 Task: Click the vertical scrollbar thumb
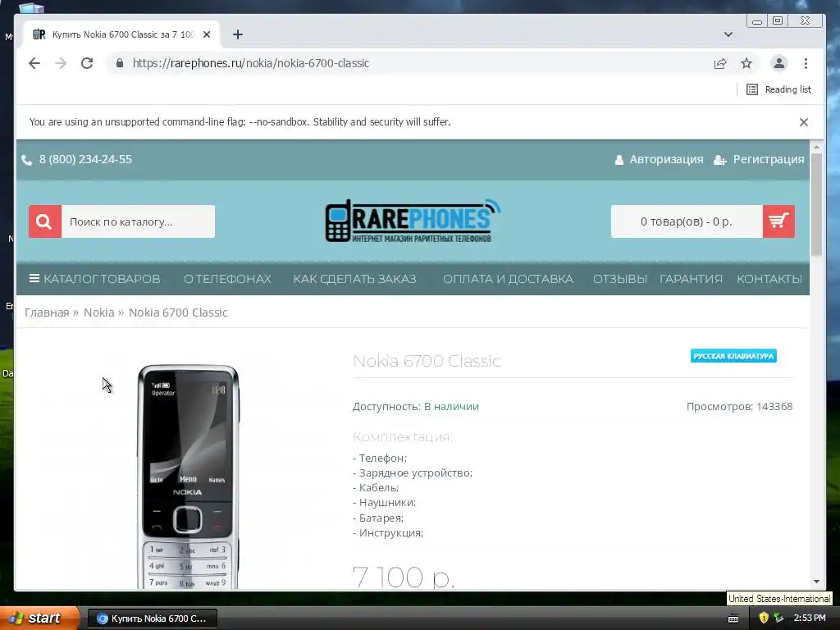[816, 204]
